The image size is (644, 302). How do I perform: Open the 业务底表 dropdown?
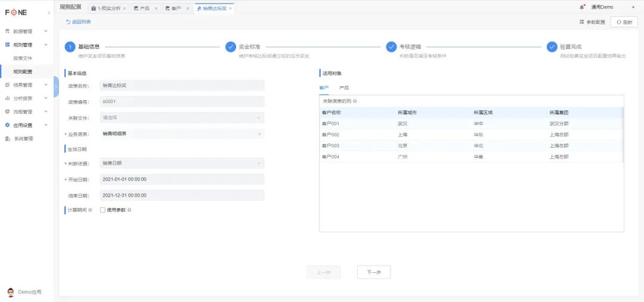coord(182,134)
